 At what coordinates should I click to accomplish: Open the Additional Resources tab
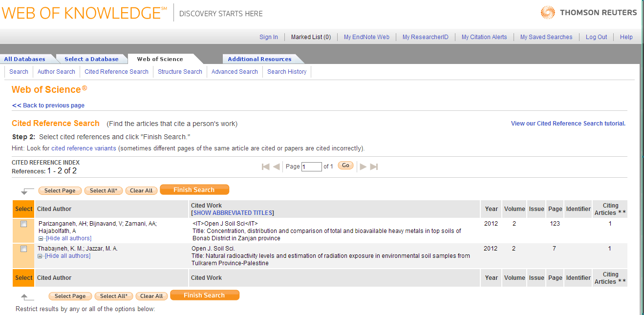(x=259, y=59)
